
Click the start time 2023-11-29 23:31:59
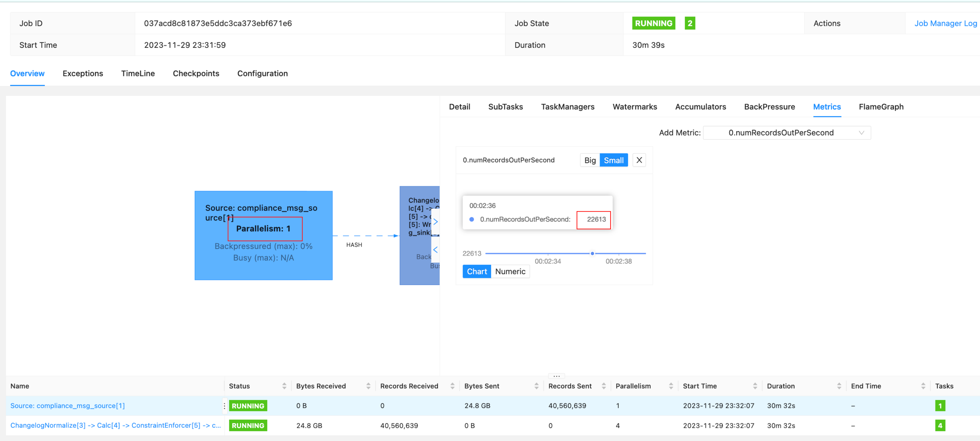pyautogui.click(x=184, y=45)
